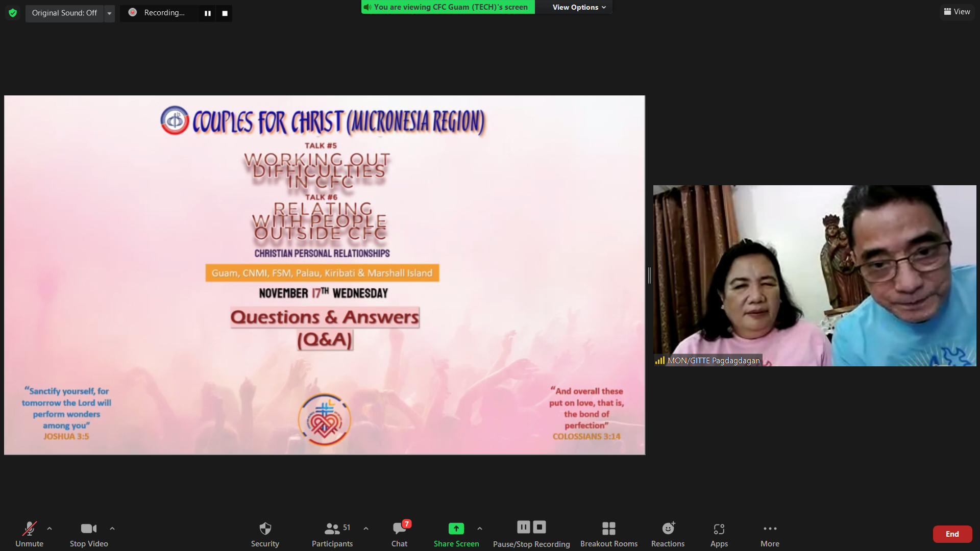Screen dimensions: 980x551
Task: Select MON/GITTE Pagdagdagan video thumbnail
Action: tap(815, 275)
